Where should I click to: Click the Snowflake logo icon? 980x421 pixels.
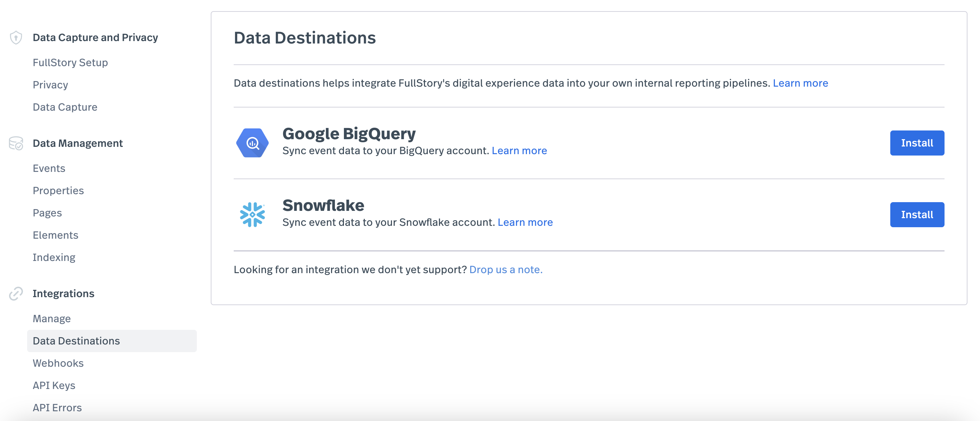click(252, 214)
